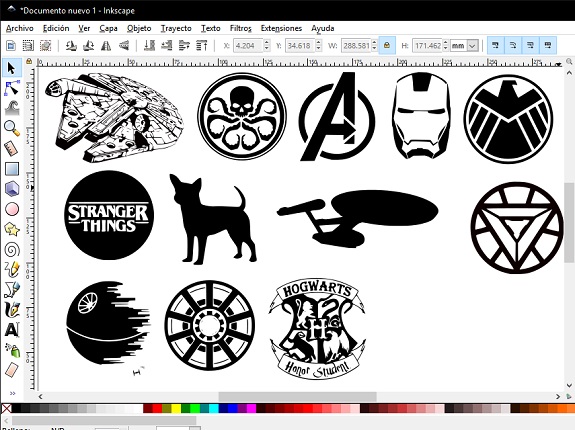Viewport: 575px width, 430px height.
Task: Click Select All objects icon
Action: [11, 45]
